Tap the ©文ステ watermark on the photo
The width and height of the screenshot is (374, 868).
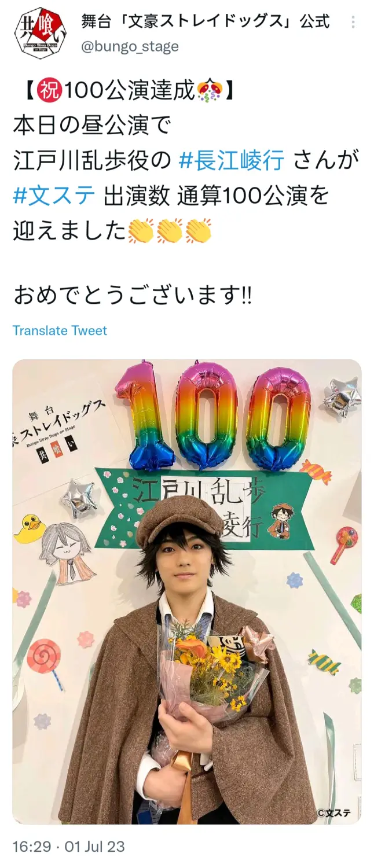[x=333, y=812]
